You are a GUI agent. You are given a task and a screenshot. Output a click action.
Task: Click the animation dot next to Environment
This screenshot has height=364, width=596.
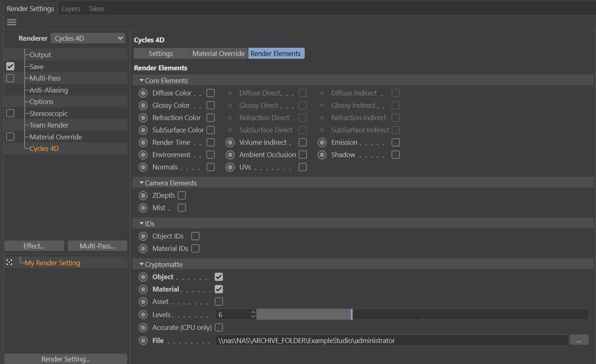(x=143, y=155)
